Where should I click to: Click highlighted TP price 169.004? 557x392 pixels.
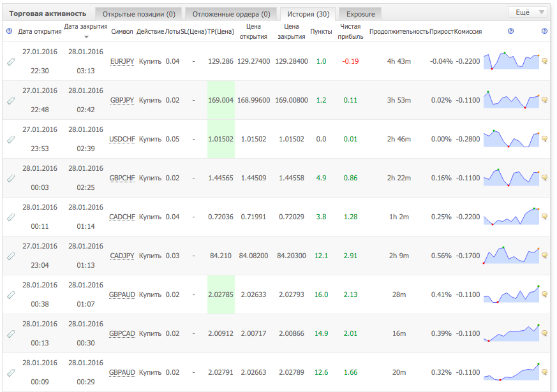click(x=221, y=100)
